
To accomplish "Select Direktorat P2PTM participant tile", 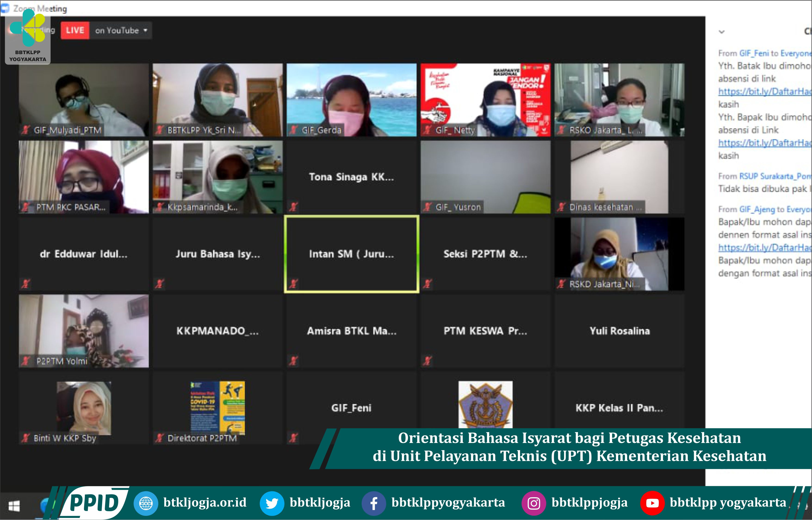I will coord(217,408).
